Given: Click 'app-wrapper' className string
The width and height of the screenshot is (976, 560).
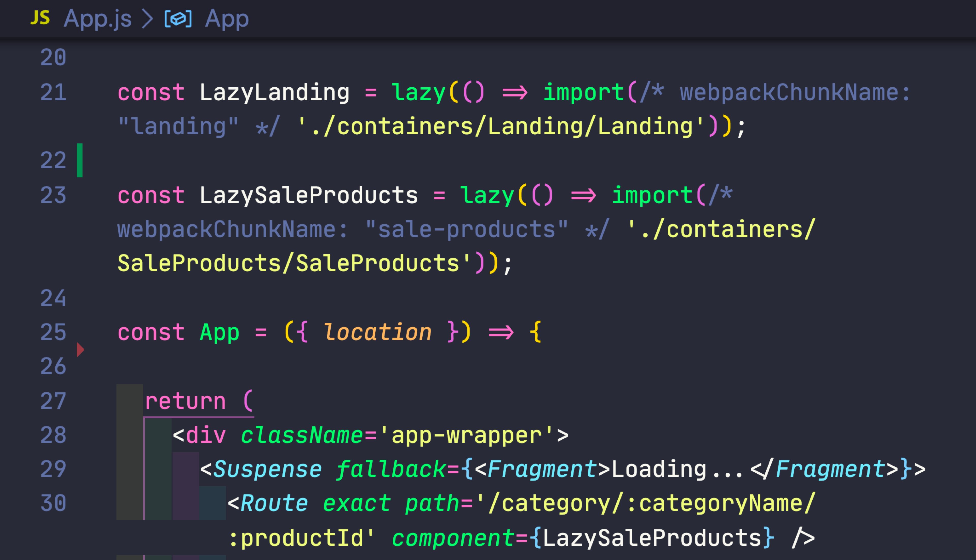Looking at the screenshot, I should pos(466,435).
